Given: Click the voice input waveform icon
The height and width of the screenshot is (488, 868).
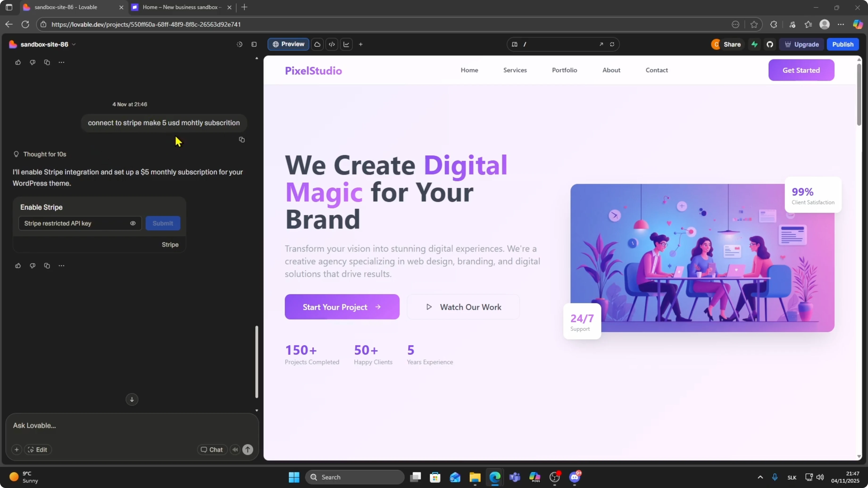Looking at the screenshot, I should [x=235, y=450].
